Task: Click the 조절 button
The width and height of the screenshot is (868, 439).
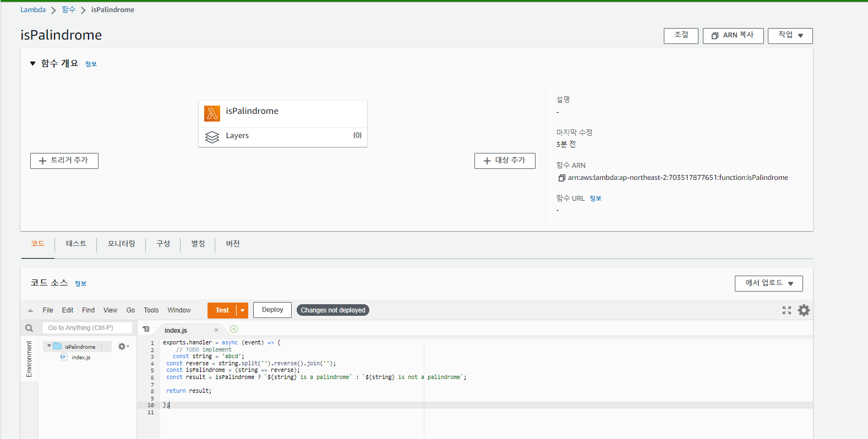Action: pos(681,36)
